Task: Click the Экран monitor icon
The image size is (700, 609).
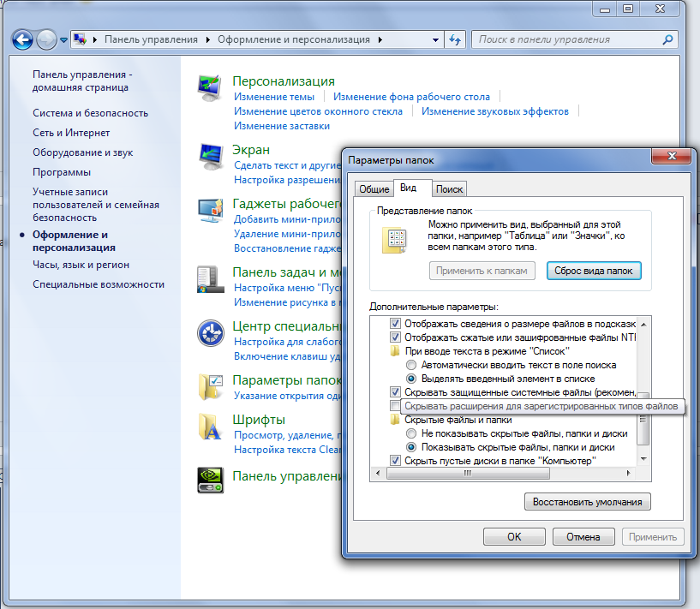Action: coord(210,155)
